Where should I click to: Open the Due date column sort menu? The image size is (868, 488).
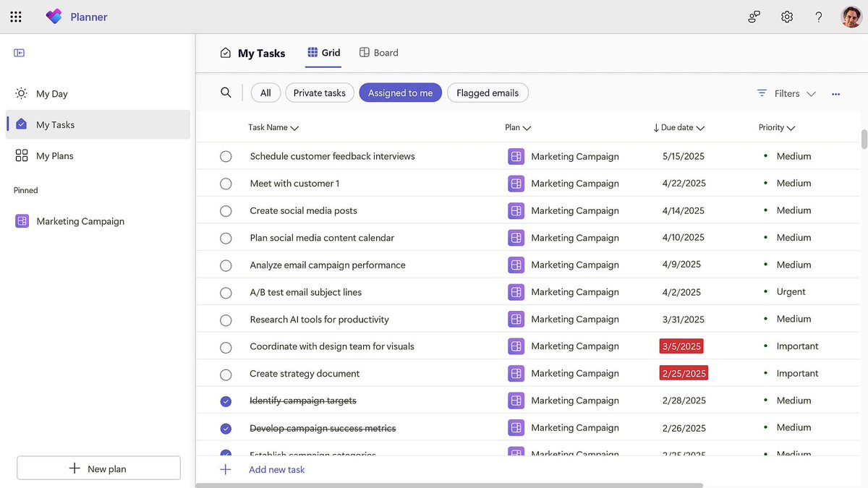[679, 128]
